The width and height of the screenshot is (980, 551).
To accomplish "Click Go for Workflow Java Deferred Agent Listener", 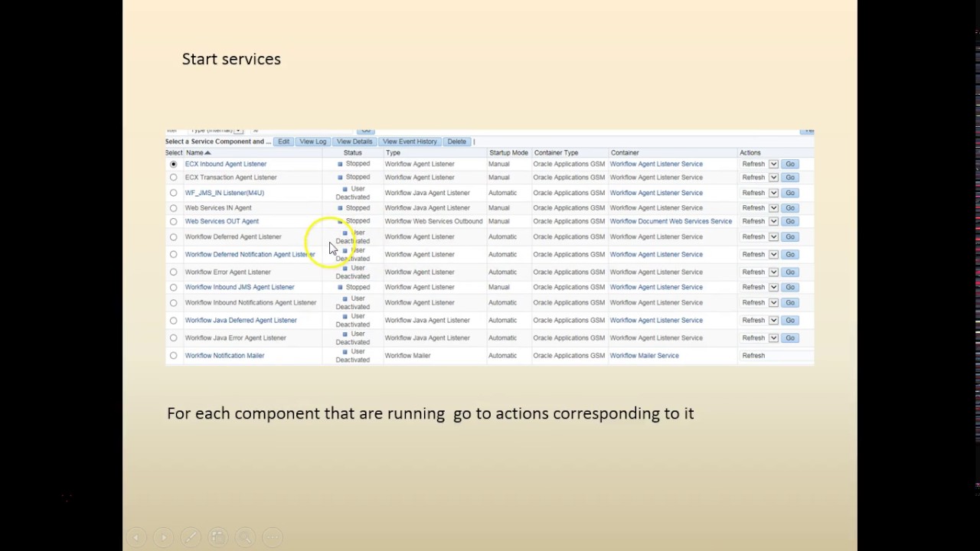I will point(790,320).
